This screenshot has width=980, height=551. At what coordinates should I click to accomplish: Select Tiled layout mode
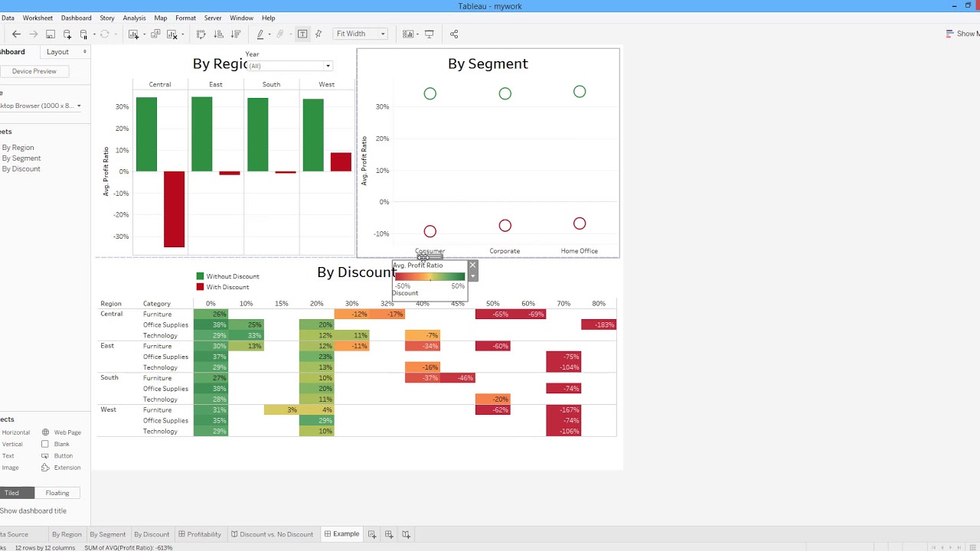(x=11, y=493)
